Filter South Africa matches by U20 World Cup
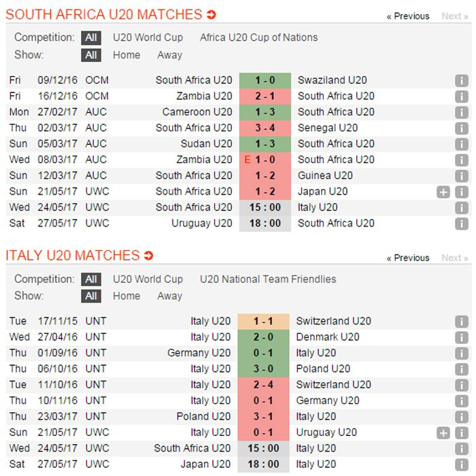476x476 pixels. point(148,37)
